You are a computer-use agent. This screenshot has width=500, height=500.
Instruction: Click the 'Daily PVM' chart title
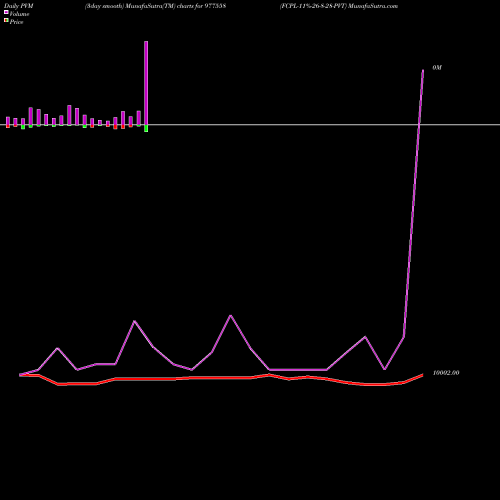19,6
